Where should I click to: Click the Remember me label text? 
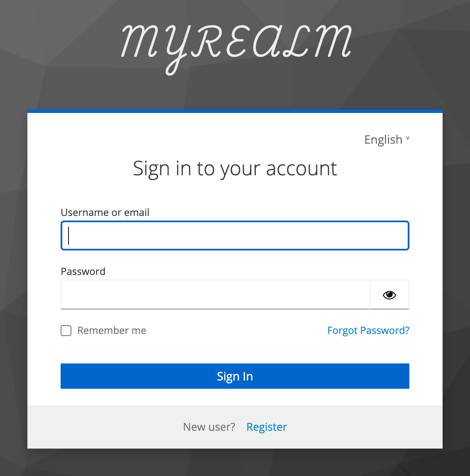(x=112, y=331)
